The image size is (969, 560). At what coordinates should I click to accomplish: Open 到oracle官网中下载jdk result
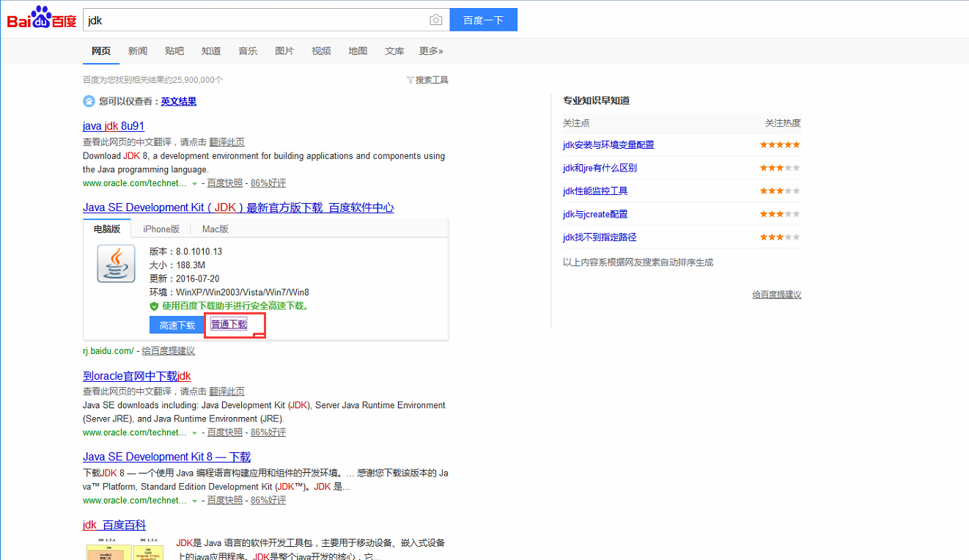137,376
